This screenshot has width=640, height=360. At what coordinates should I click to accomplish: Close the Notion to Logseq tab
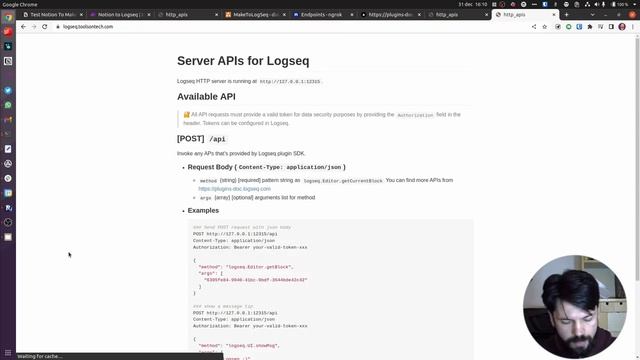tap(149, 14)
